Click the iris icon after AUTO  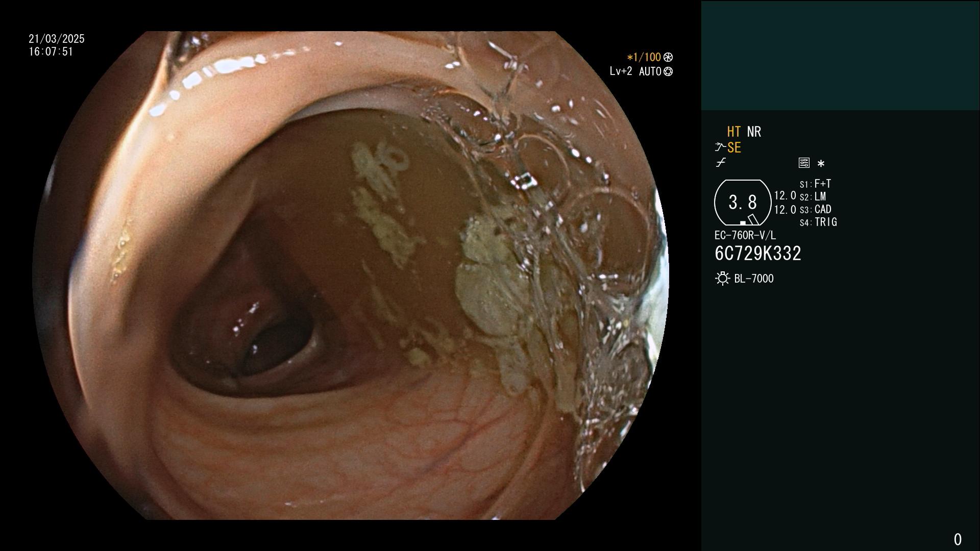pyautogui.click(x=668, y=71)
